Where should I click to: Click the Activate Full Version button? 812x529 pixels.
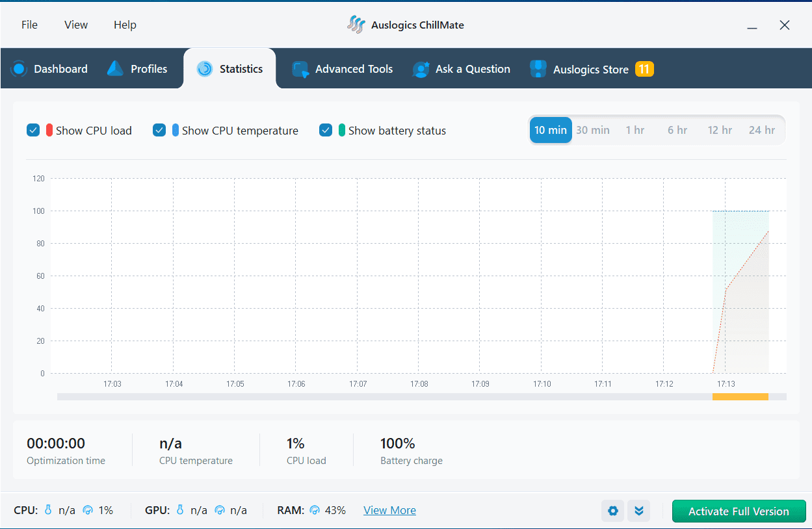tap(739, 511)
